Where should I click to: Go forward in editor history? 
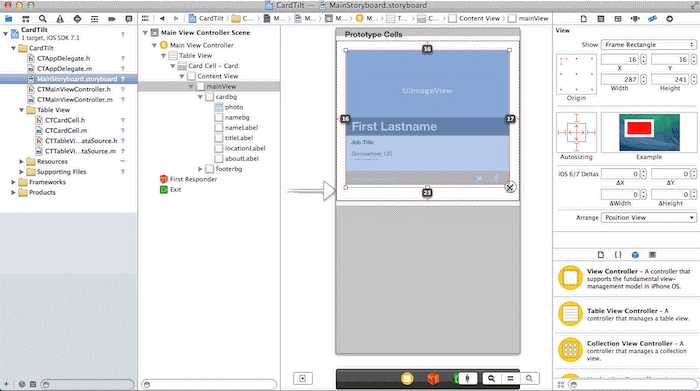click(x=176, y=18)
